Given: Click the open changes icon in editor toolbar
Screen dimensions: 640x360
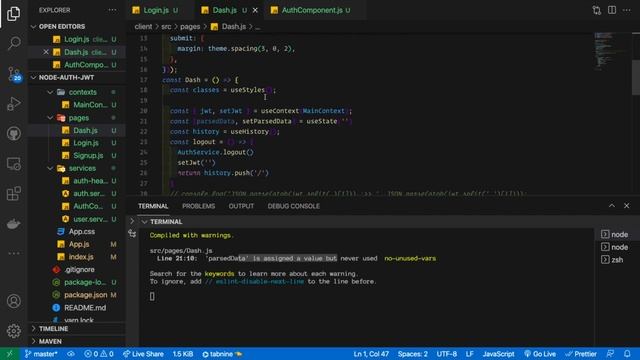Looking at the screenshot, I should click(x=597, y=10).
